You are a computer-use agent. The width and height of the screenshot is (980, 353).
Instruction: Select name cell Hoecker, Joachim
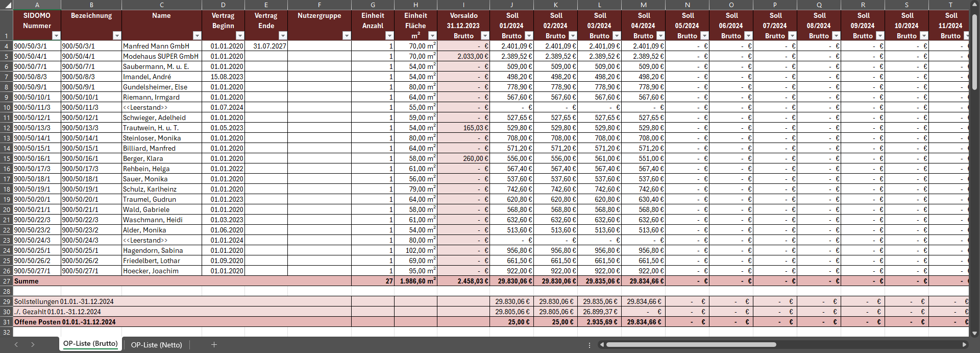click(x=162, y=271)
